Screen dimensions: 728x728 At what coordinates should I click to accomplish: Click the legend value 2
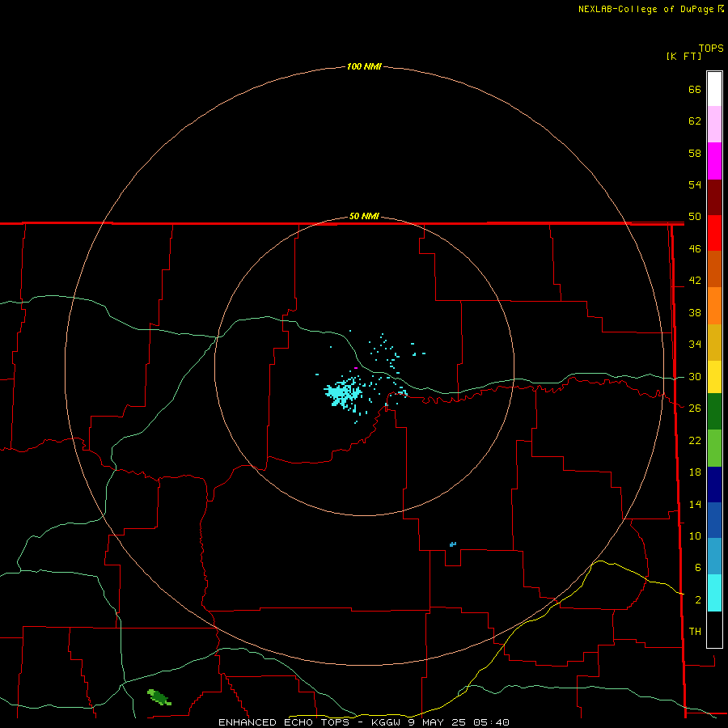tap(697, 600)
